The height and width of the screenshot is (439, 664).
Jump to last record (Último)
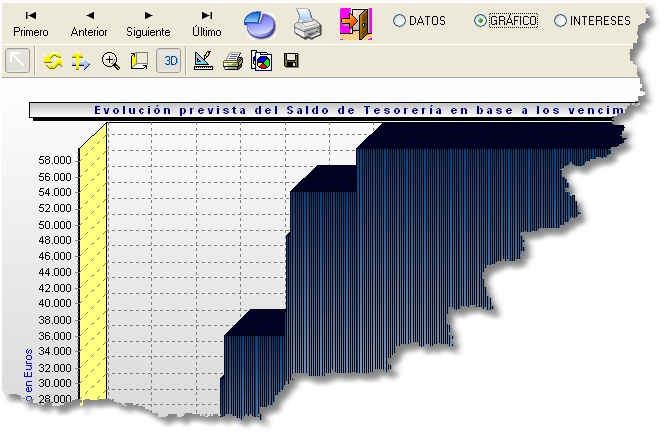click(207, 25)
